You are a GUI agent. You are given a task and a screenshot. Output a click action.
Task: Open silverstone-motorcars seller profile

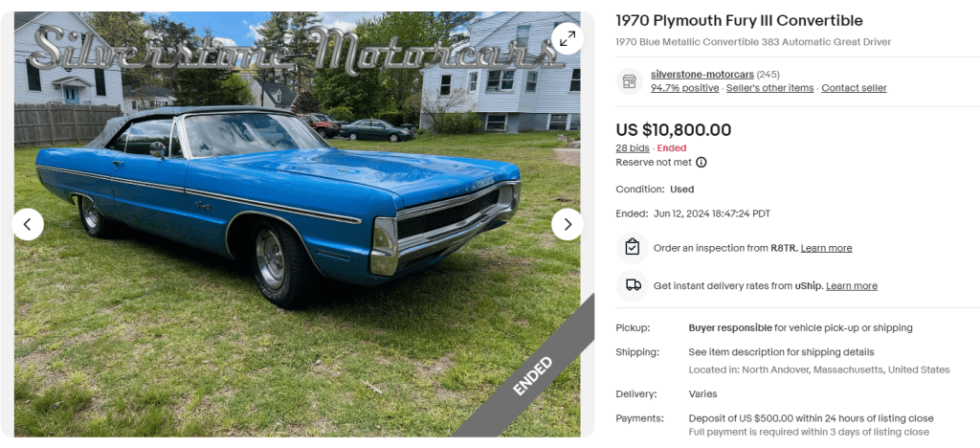[702, 75]
